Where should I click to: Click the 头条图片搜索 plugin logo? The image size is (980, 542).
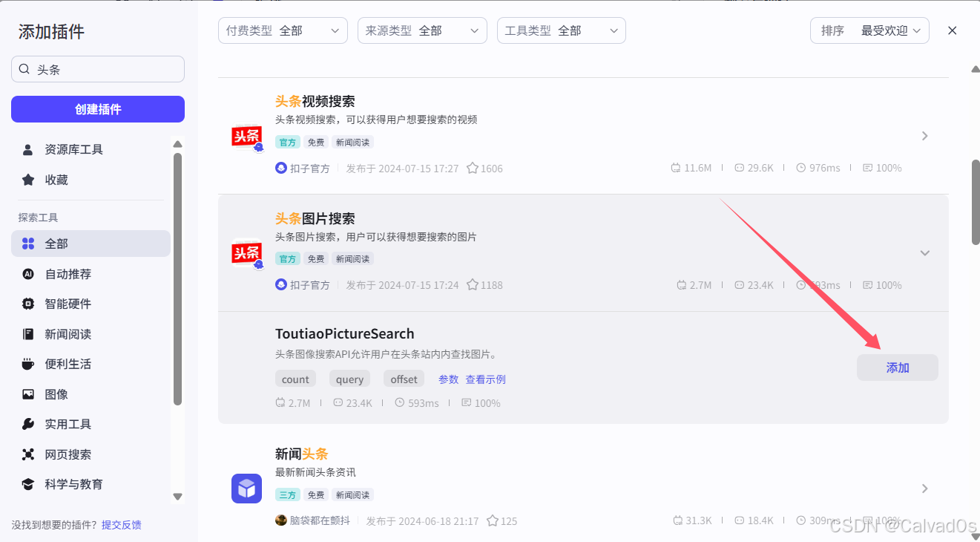coord(247,254)
